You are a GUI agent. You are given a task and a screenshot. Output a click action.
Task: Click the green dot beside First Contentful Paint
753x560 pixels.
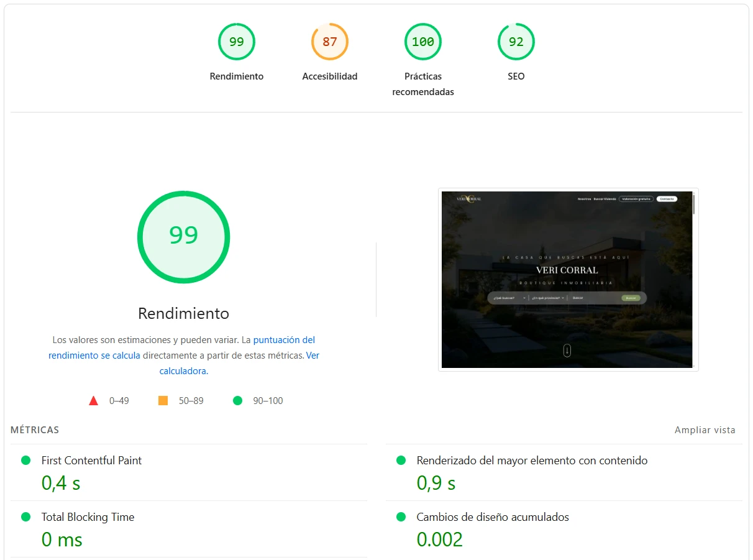pyautogui.click(x=25, y=461)
